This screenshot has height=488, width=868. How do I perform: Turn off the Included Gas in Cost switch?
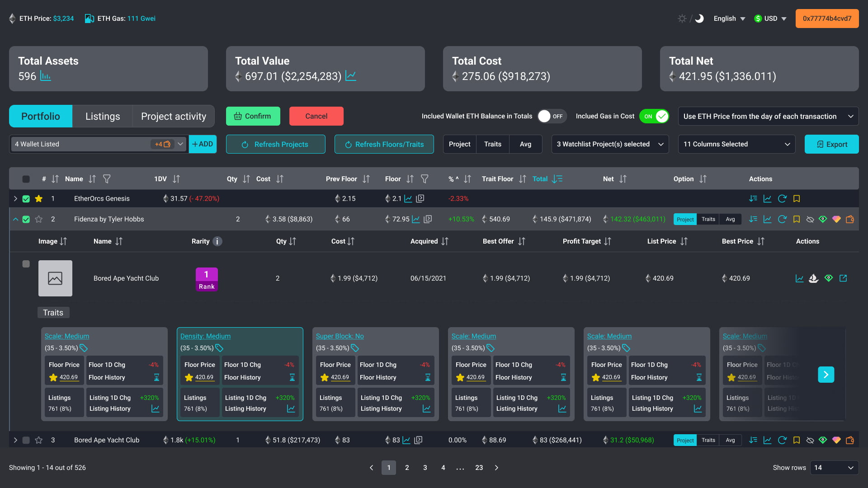pyautogui.click(x=654, y=116)
